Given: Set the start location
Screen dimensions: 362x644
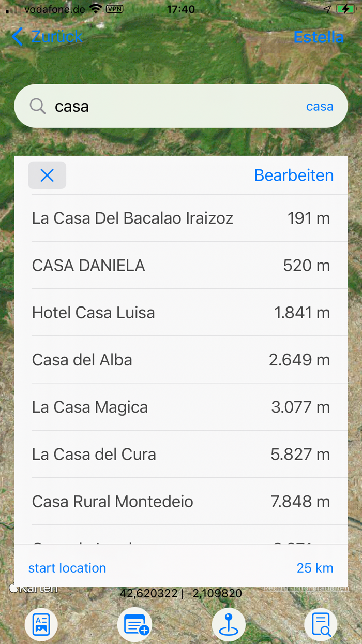Looking at the screenshot, I should pos(67,568).
